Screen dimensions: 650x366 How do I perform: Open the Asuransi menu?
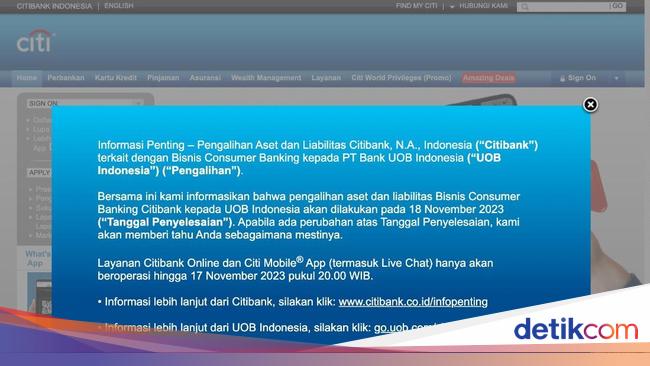point(205,78)
